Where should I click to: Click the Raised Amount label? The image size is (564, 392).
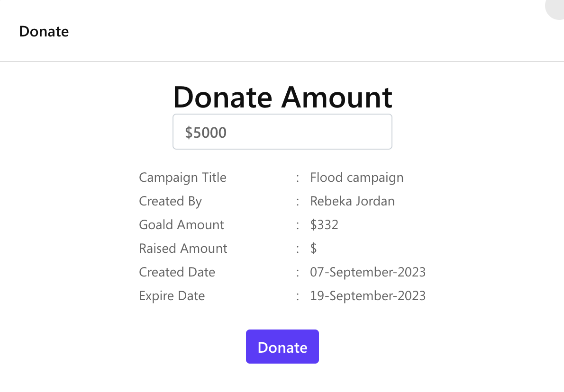click(x=183, y=249)
